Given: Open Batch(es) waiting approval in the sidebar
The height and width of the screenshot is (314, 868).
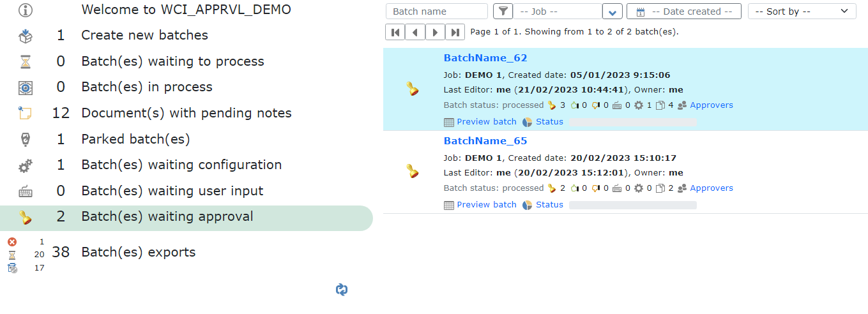Looking at the screenshot, I should (x=167, y=217).
